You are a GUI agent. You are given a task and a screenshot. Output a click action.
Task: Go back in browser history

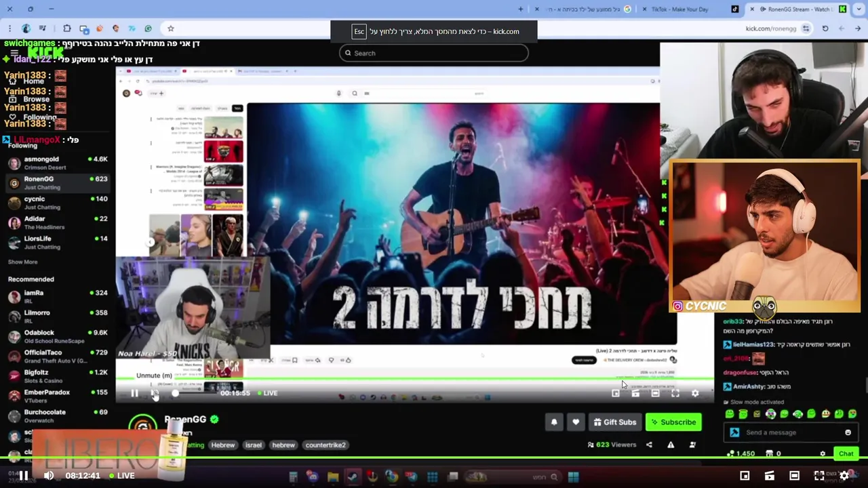(x=858, y=28)
